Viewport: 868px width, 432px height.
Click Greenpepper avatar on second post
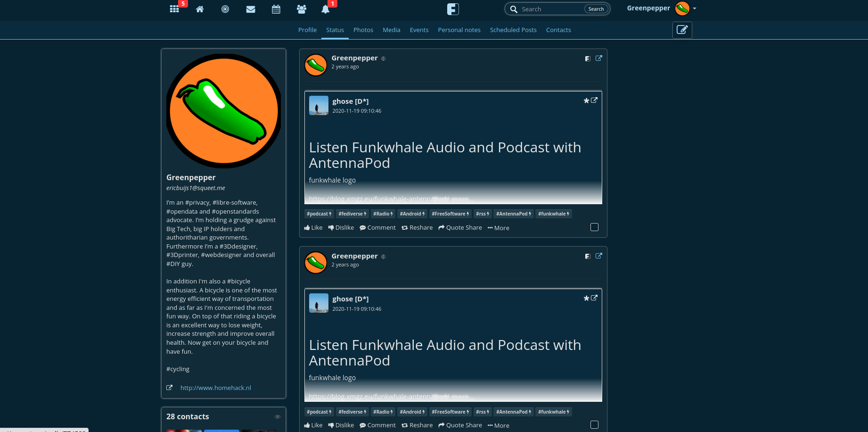pyautogui.click(x=316, y=263)
